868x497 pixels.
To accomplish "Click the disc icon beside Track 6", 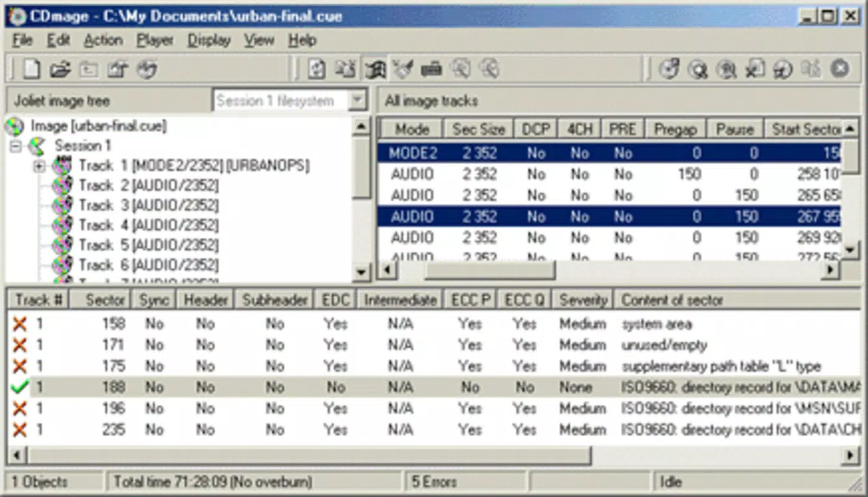I will tap(62, 265).
